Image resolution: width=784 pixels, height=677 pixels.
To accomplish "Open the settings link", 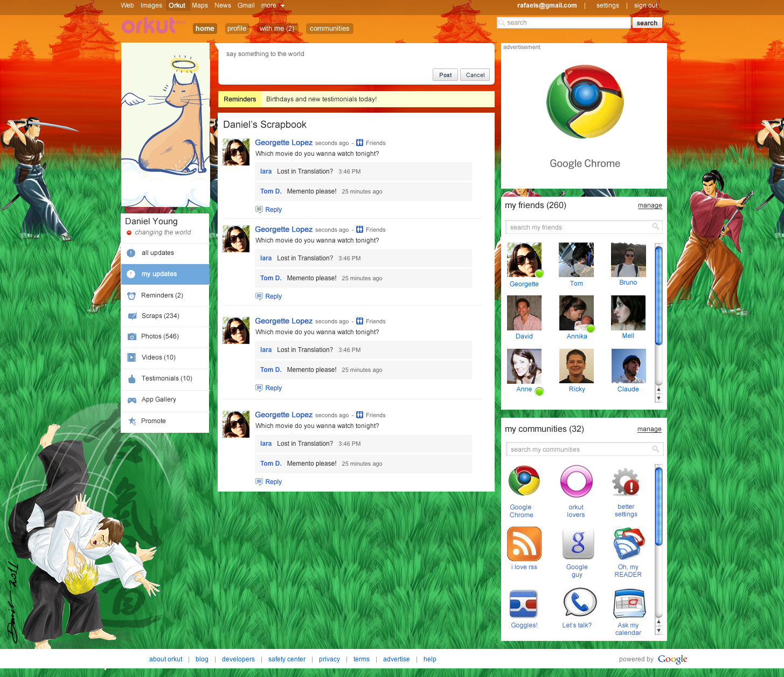I will point(607,5).
